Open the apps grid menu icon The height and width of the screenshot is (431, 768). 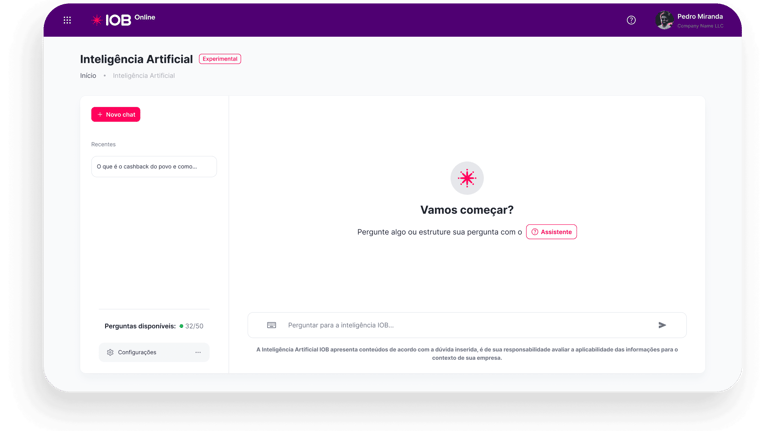click(x=67, y=20)
